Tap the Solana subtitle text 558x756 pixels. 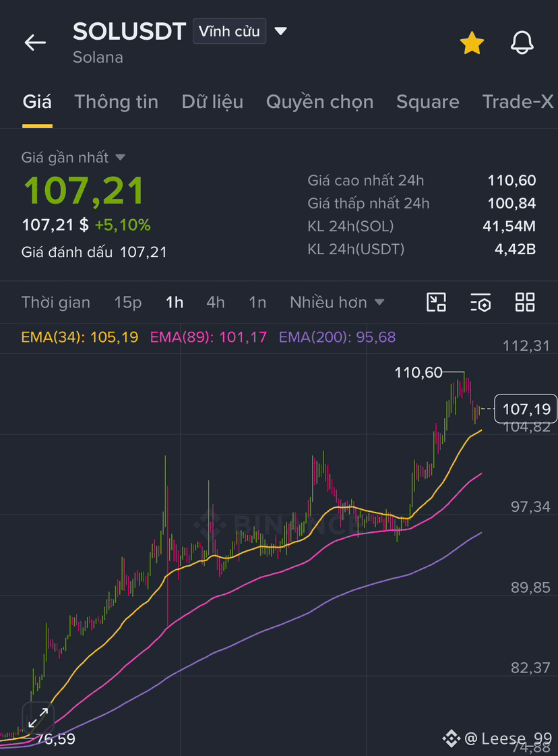tap(98, 57)
